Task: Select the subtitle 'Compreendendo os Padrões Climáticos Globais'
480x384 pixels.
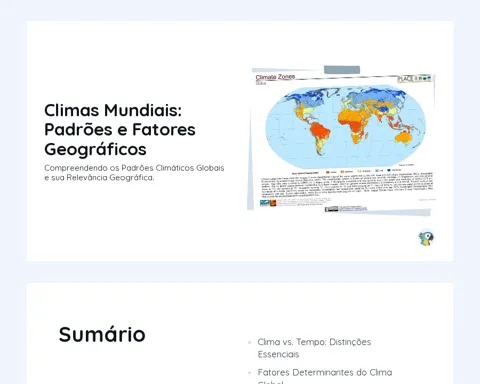Action: coord(134,168)
